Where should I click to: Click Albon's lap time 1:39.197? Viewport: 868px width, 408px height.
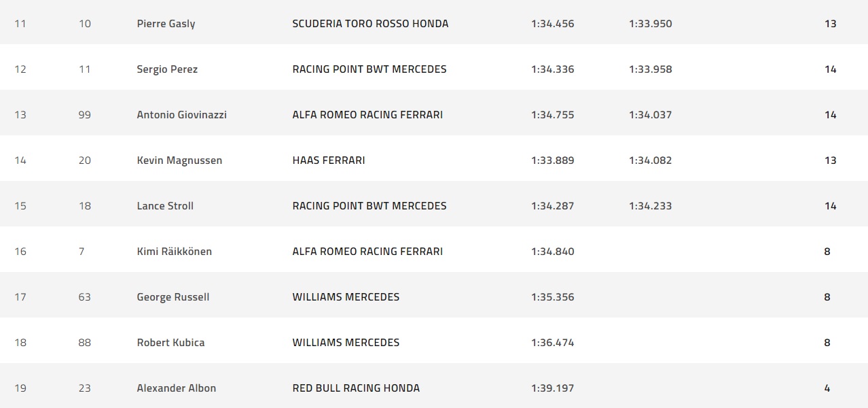point(552,388)
